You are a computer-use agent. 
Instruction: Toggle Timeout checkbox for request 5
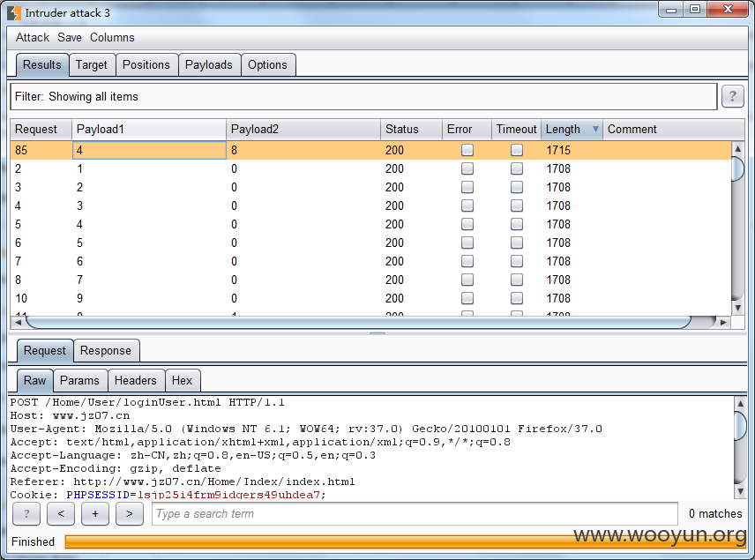pyautogui.click(x=517, y=224)
